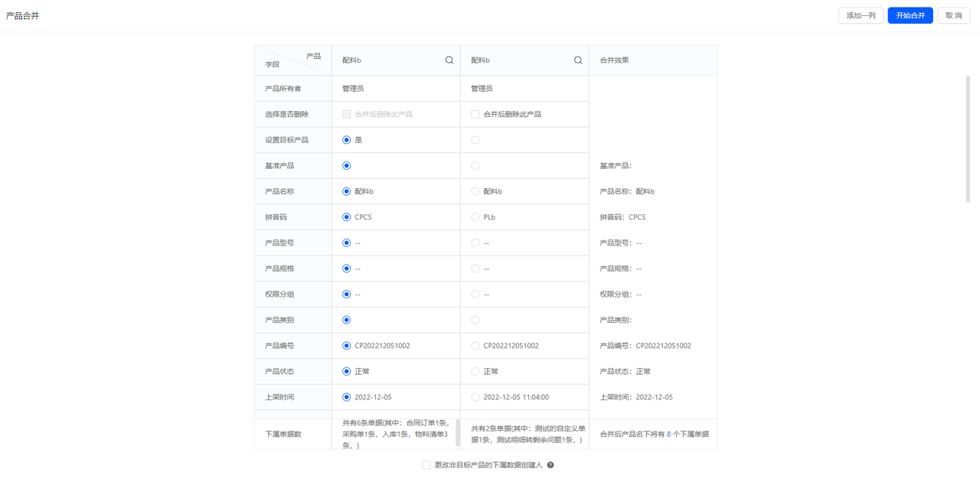This screenshot has height=485, width=980.
Task: Click 产品状态：正常 merge result text
Action: click(x=625, y=372)
